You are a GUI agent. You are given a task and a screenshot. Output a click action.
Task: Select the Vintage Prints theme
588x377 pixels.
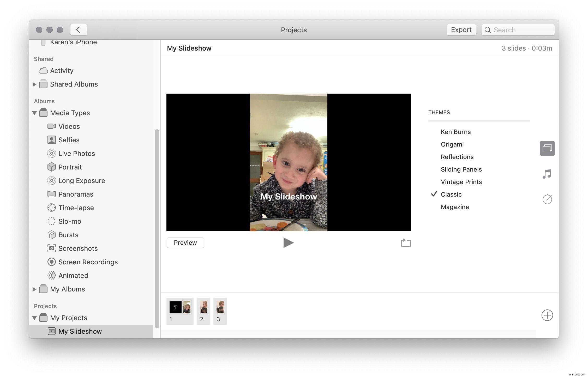pos(461,182)
